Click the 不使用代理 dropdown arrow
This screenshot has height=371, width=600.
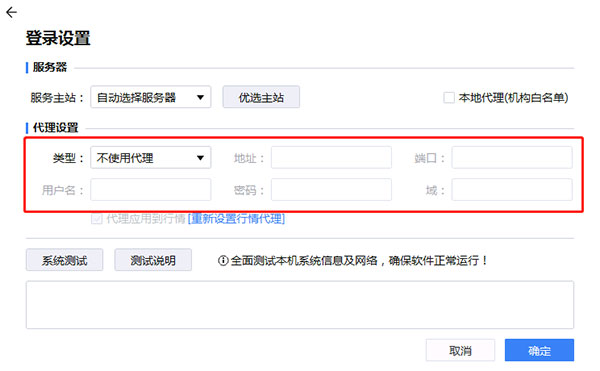(x=200, y=158)
